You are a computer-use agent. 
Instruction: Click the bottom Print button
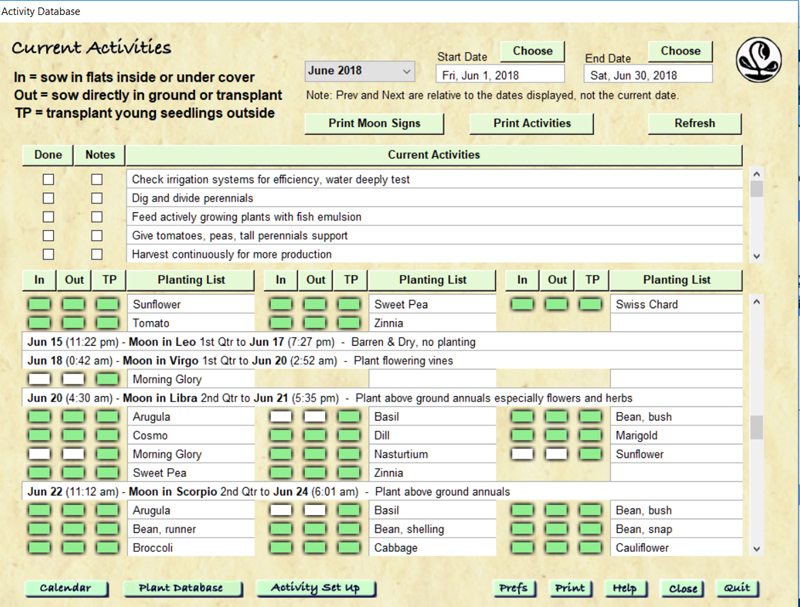(x=570, y=588)
